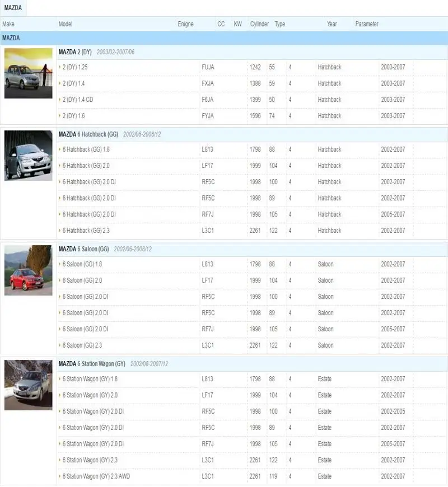
Task: Open the red Mazda 6 Saloon thumbnail
Action: pos(28,270)
